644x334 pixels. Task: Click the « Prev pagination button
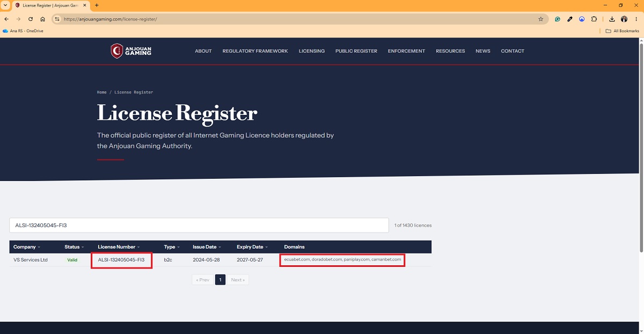[x=203, y=280]
